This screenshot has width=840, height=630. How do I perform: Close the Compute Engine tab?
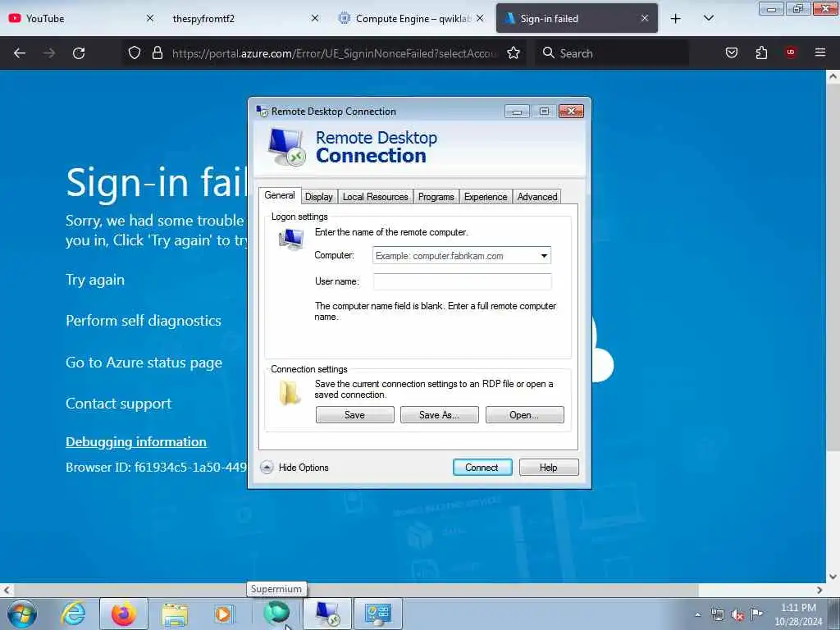(480, 19)
